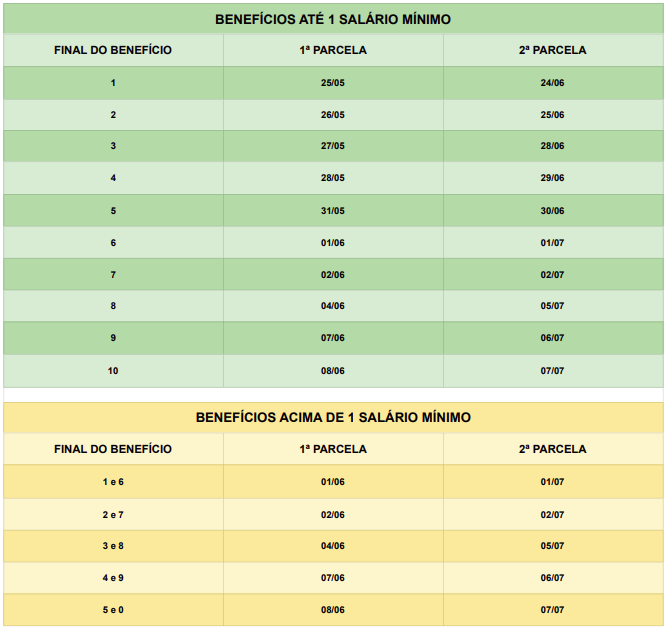
Task: Select benefit ending number 8 in green table
Action: (113, 306)
